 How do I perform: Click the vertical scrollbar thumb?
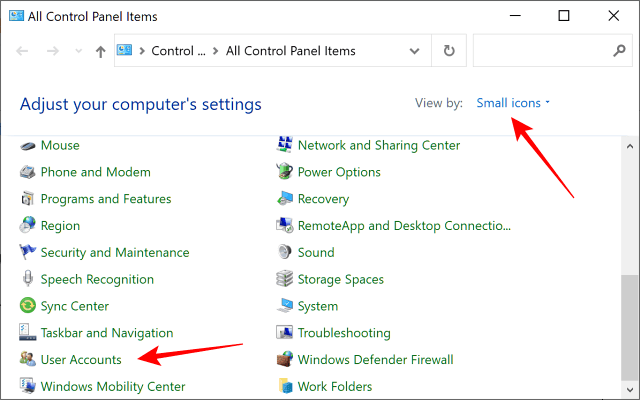point(630,327)
